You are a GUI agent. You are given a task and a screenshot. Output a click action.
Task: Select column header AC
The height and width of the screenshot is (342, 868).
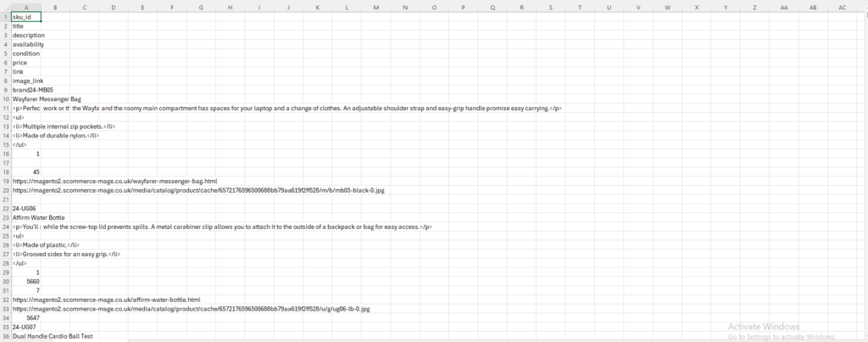842,8
